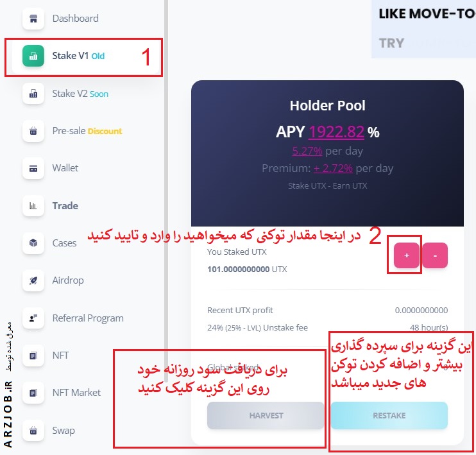Image resolution: width=476 pixels, height=455 pixels.
Task: Open the Pre-sale basket icon
Action: [33, 131]
